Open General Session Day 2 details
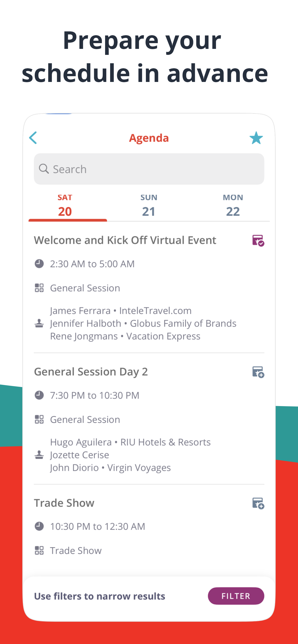This screenshot has width=298, height=644. [91, 372]
